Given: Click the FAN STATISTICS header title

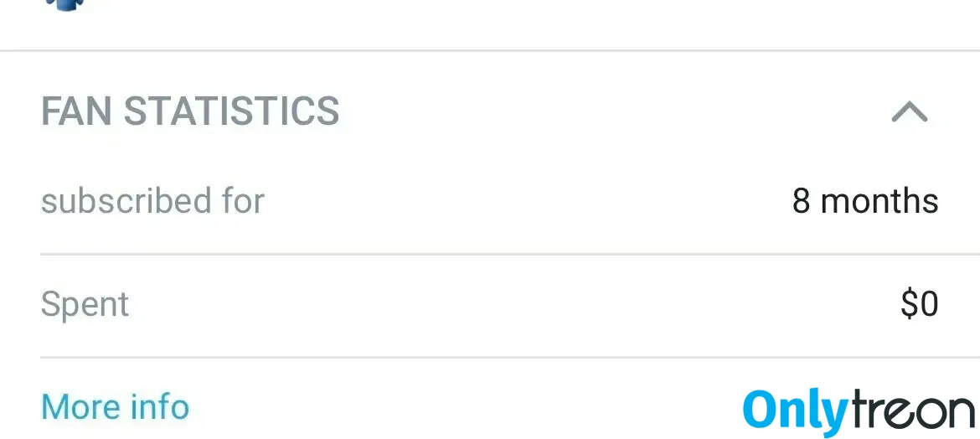Looking at the screenshot, I should click(x=190, y=111).
